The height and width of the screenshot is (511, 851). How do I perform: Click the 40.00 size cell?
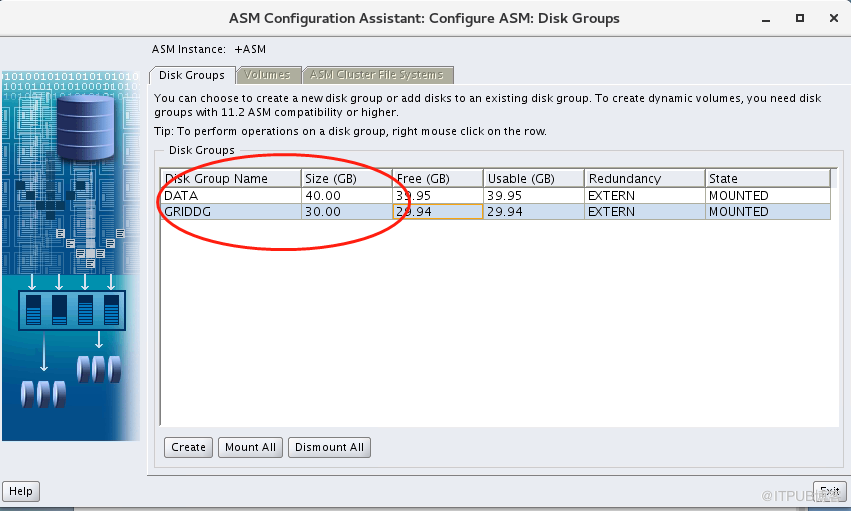click(x=346, y=195)
